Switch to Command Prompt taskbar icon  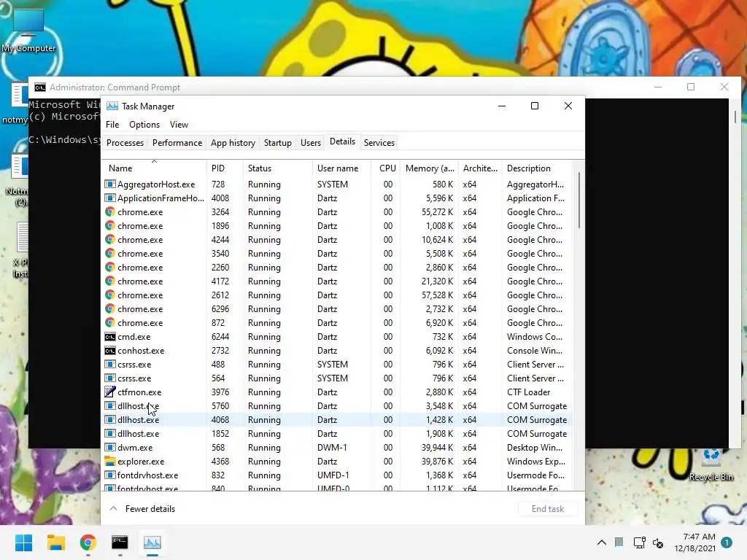pyautogui.click(x=120, y=542)
